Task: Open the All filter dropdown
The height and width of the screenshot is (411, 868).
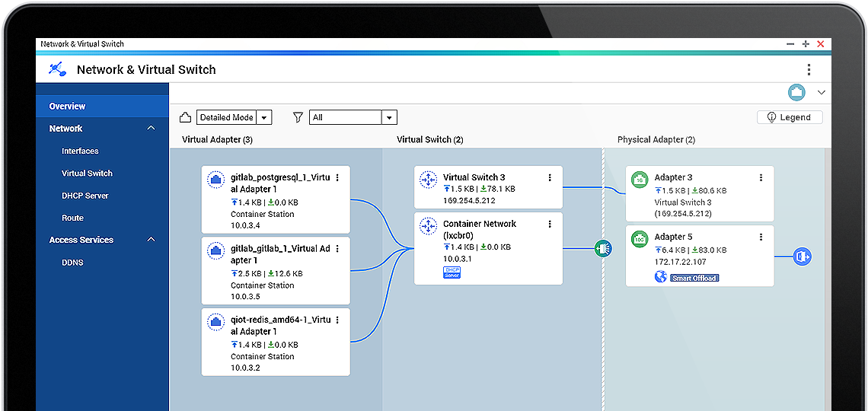Action: pyautogui.click(x=389, y=118)
